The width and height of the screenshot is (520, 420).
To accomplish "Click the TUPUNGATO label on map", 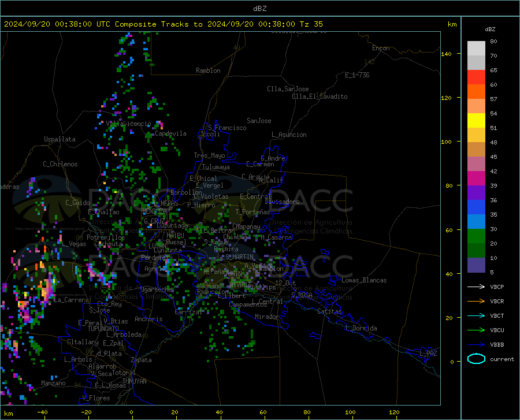I will tap(103, 329).
